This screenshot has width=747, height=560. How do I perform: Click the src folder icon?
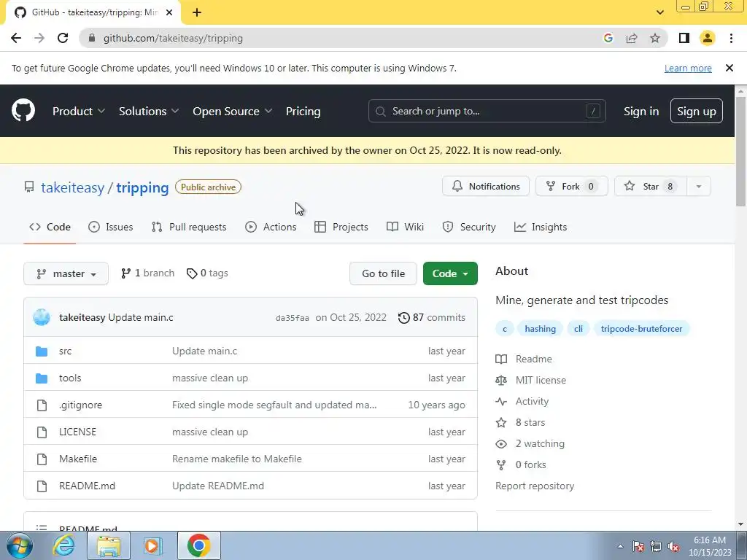pos(42,351)
